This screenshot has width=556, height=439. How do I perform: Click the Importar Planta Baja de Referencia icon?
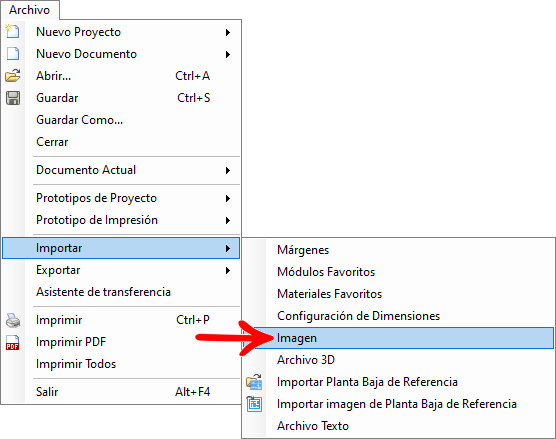click(x=254, y=382)
